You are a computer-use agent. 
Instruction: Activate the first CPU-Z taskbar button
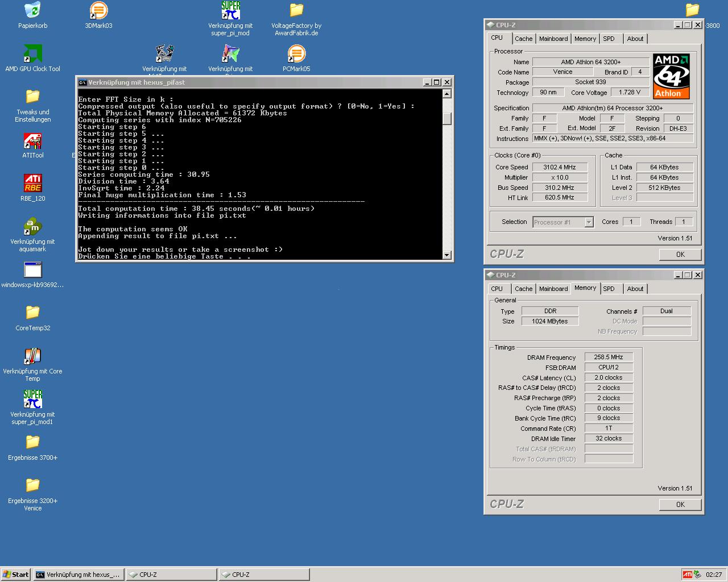(x=171, y=575)
